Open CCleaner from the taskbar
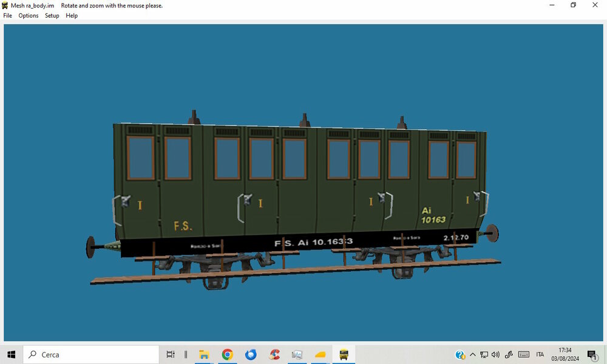The image size is (607, 364). point(274,354)
